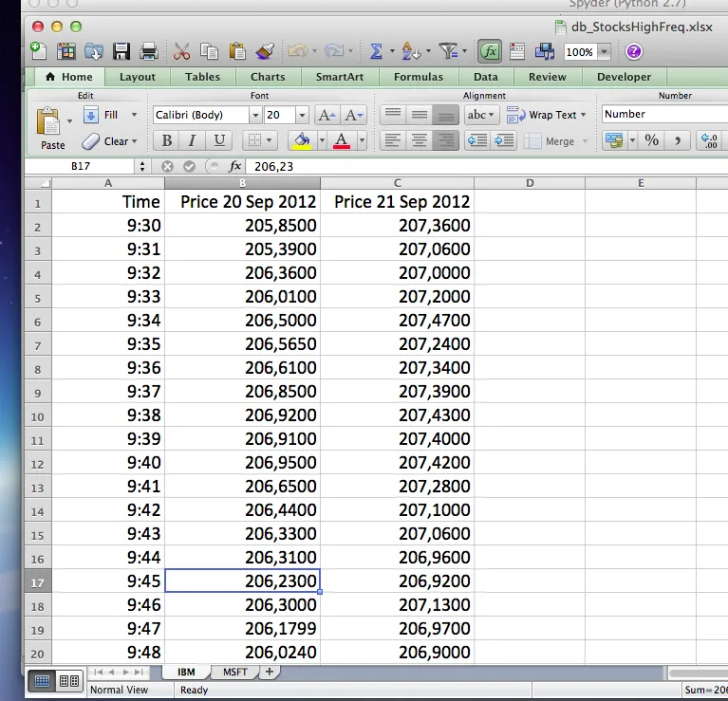Print the spreadsheet using printer icon
This screenshot has height=701, width=728.
coord(149,51)
